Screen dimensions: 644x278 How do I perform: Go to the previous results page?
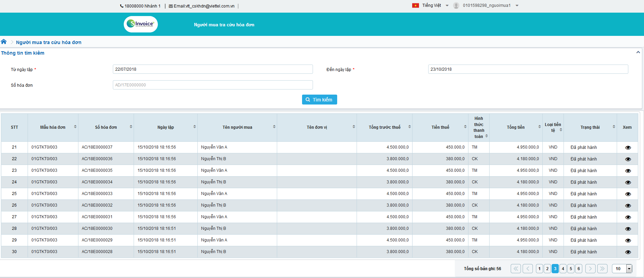(x=527, y=269)
